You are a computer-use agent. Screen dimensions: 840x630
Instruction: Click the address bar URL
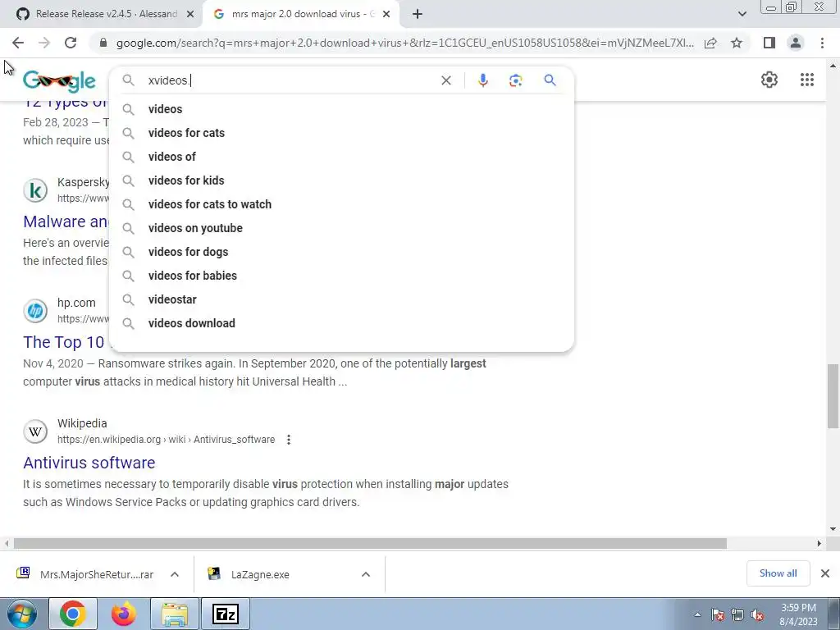click(x=404, y=43)
